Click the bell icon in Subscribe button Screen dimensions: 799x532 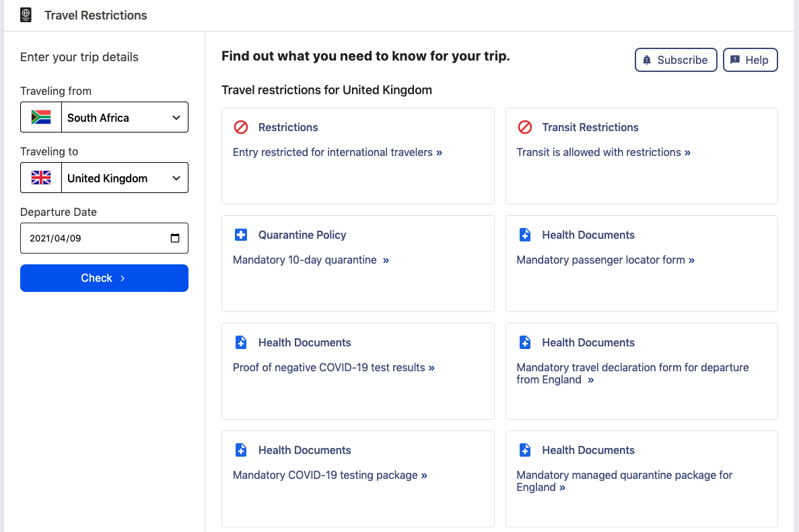coord(647,60)
